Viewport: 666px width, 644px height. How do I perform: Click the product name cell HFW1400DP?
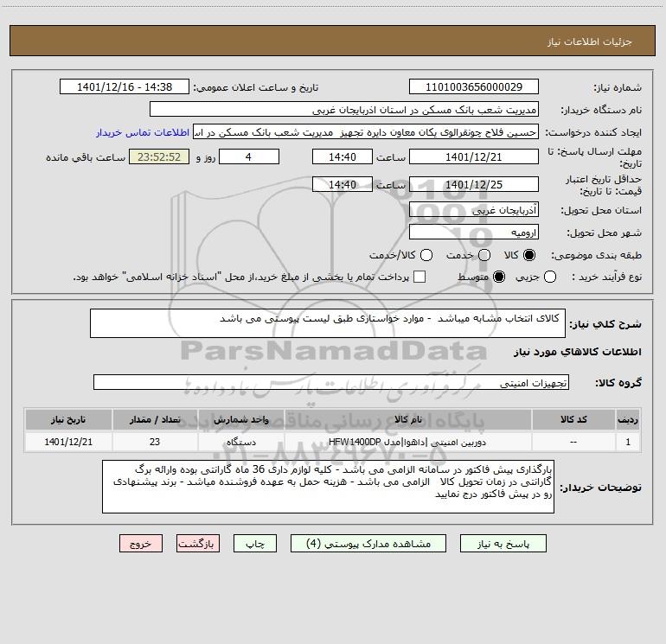pos(408,442)
